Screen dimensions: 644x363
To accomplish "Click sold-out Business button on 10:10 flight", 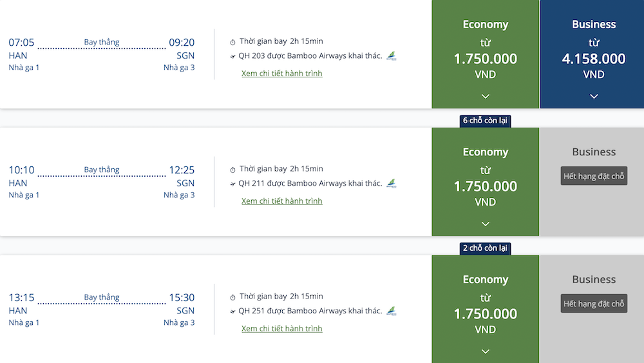I will [594, 176].
